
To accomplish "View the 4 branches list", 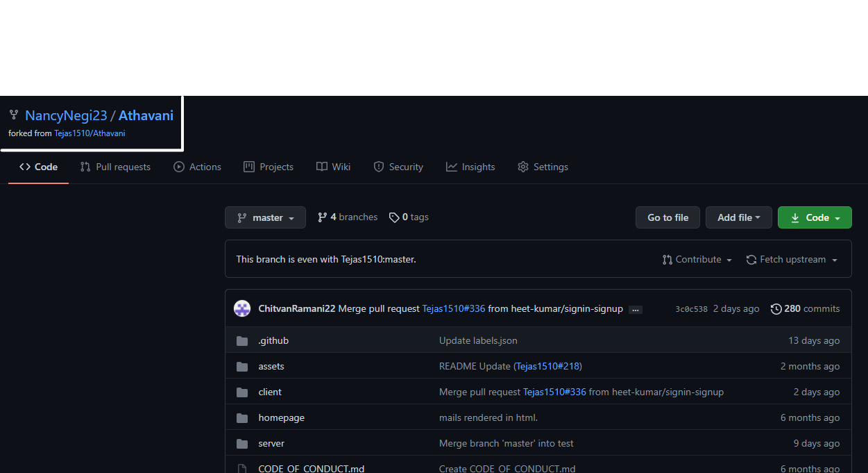I will [x=348, y=217].
